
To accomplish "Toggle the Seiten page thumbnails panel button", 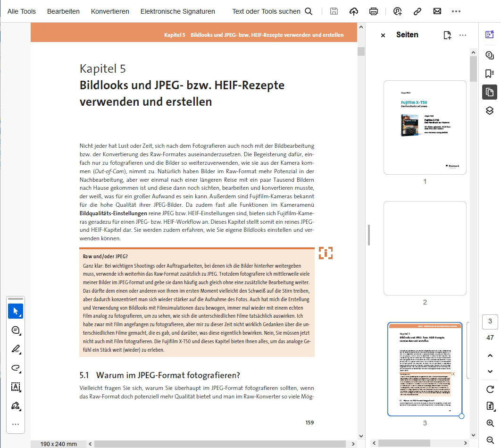I will (489, 92).
